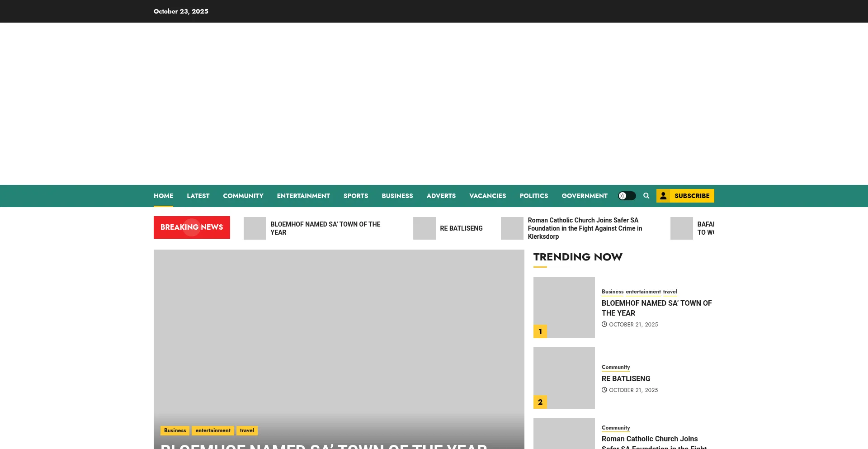The height and width of the screenshot is (449, 868).
Task: Open Roman Catholic Church ticker headline
Action: pos(585,228)
